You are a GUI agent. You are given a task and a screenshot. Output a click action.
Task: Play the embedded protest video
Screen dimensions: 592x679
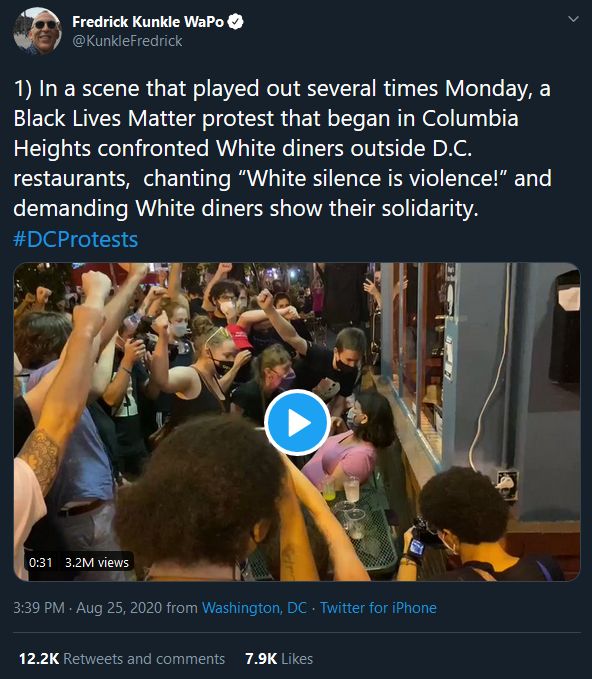tap(297, 422)
